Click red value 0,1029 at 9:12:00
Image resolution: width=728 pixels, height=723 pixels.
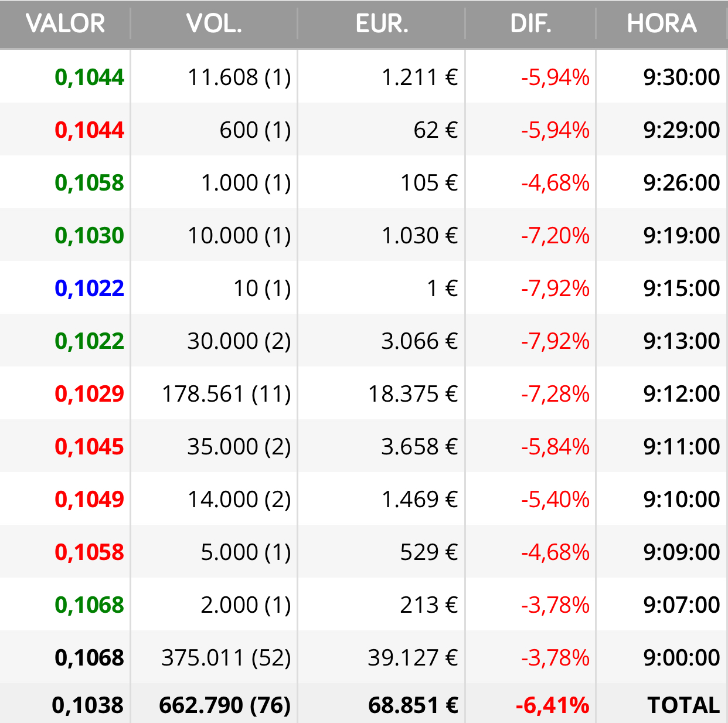point(89,393)
